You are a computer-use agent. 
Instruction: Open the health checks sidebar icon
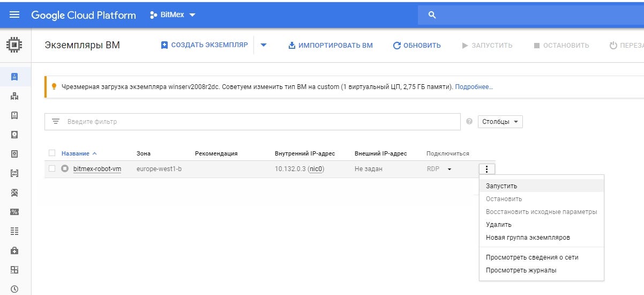[x=14, y=250]
